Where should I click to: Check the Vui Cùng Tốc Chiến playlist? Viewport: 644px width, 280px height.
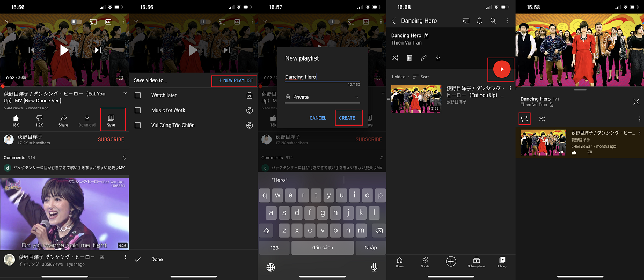138,126
